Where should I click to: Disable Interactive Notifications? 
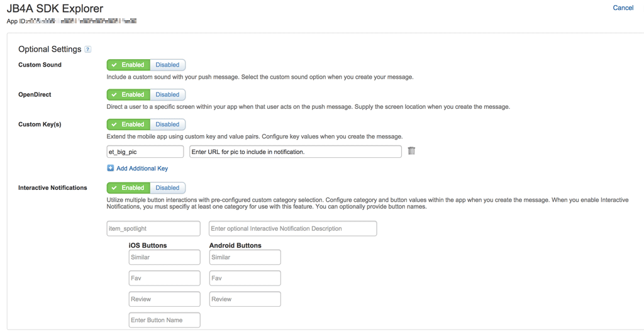[x=167, y=188]
